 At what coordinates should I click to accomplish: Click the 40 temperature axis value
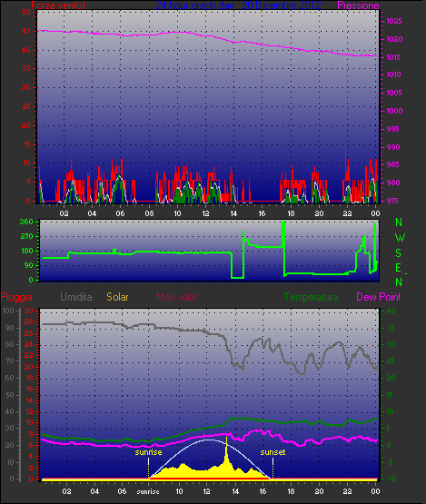click(x=391, y=311)
